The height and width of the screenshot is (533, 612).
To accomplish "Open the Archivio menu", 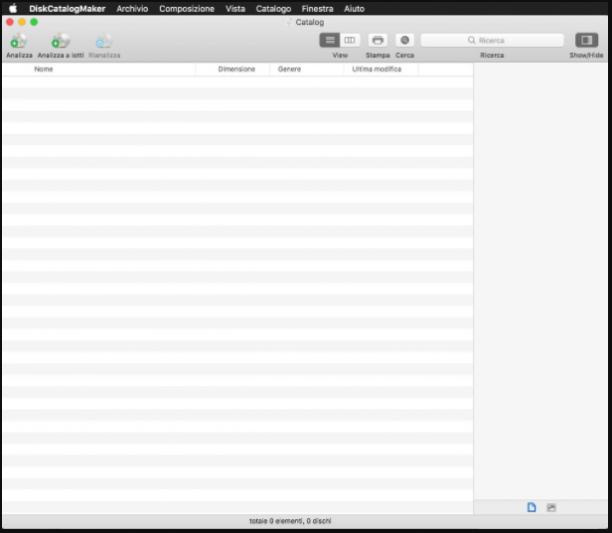I will tap(132, 9).
